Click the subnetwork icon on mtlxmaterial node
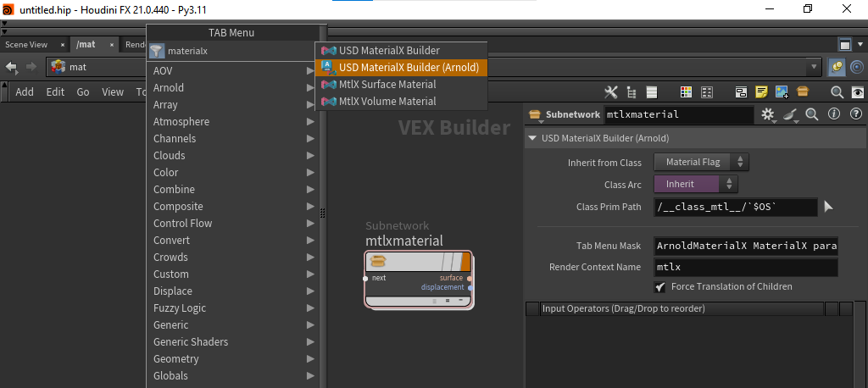Image resolution: width=868 pixels, height=388 pixels. [x=378, y=261]
